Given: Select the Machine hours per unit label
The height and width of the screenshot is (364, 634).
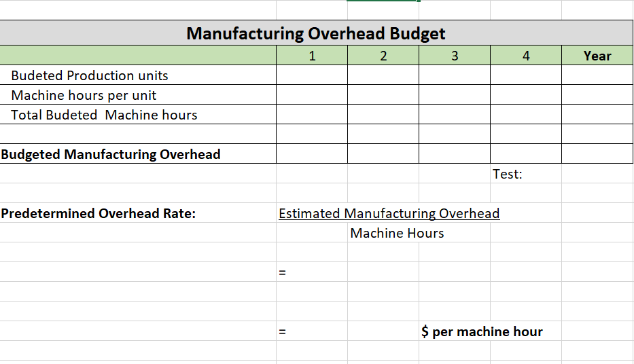Looking at the screenshot, I should (x=84, y=95).
